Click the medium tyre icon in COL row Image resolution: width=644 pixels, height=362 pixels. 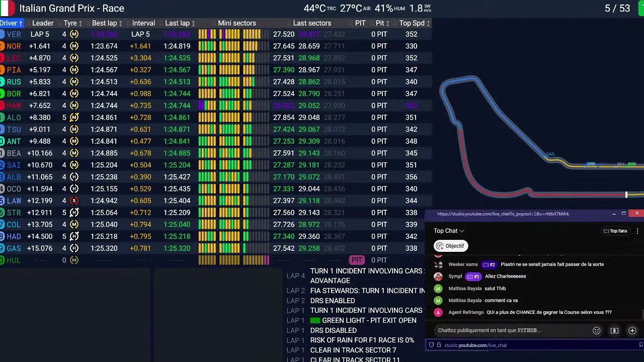[74, 225]
